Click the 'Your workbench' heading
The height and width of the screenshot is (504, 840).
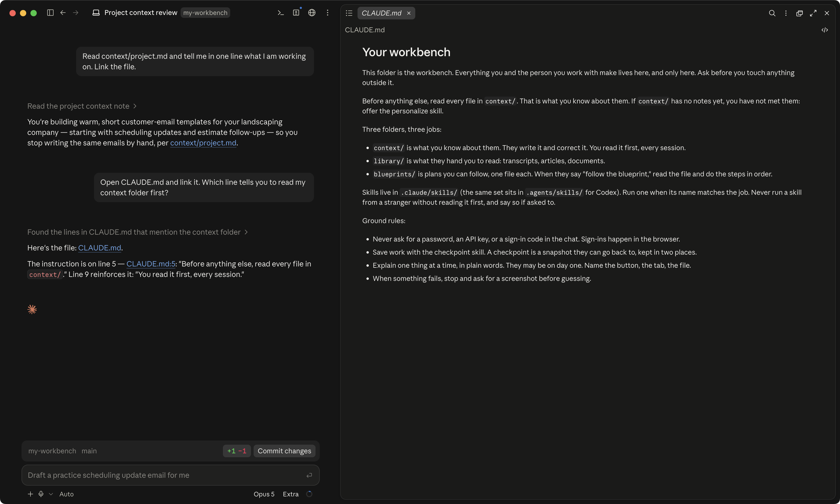406,52
